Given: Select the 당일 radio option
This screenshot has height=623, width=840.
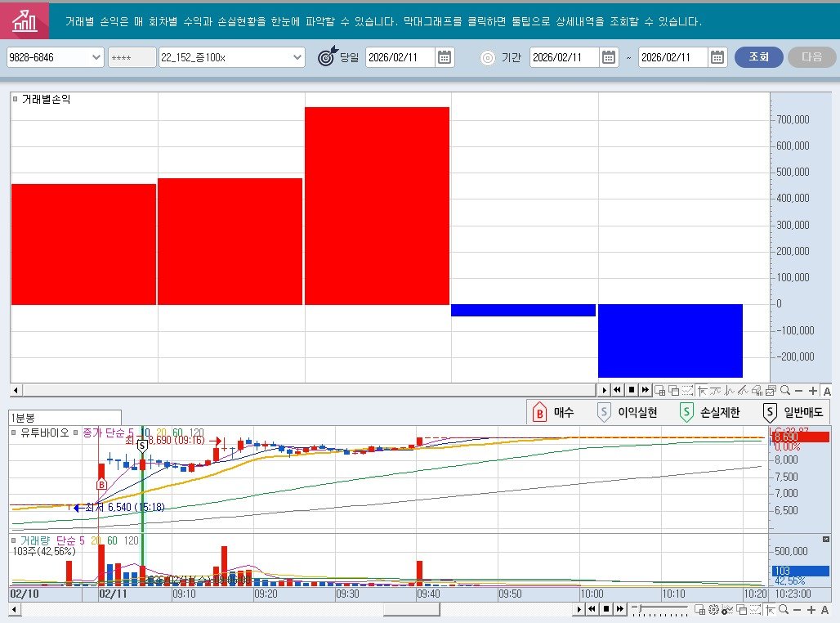Looking at the screenshot, I should tap(327, 57).
